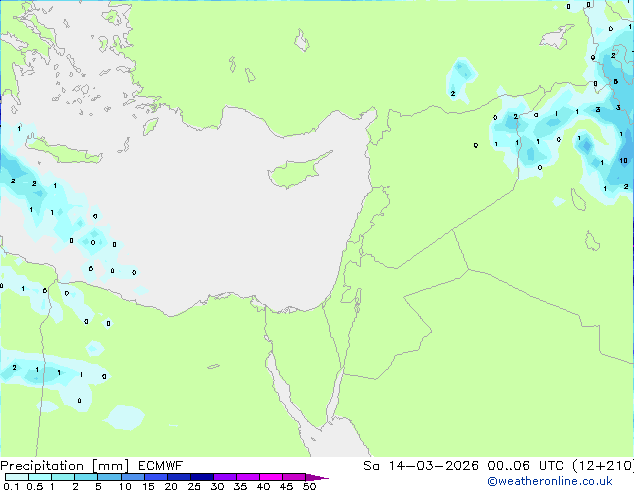Click the 2–5 mm legend swatch

pos(86,477)
